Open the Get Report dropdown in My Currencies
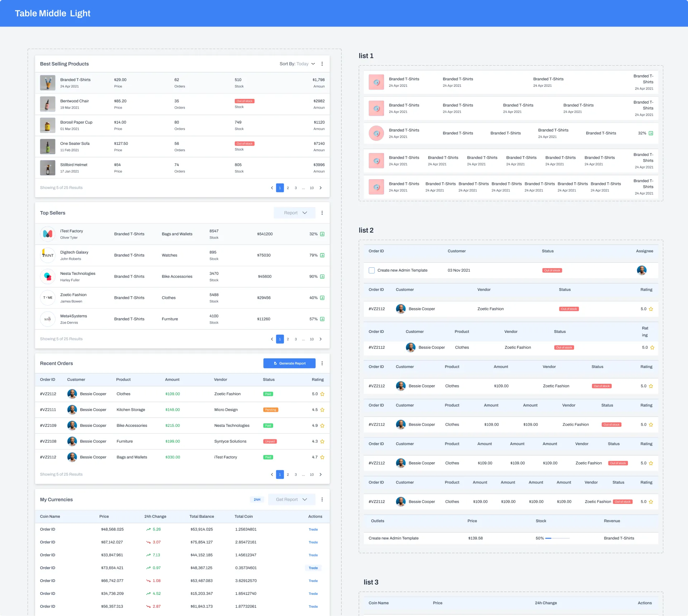688x616 pixels. click(291, 499)
